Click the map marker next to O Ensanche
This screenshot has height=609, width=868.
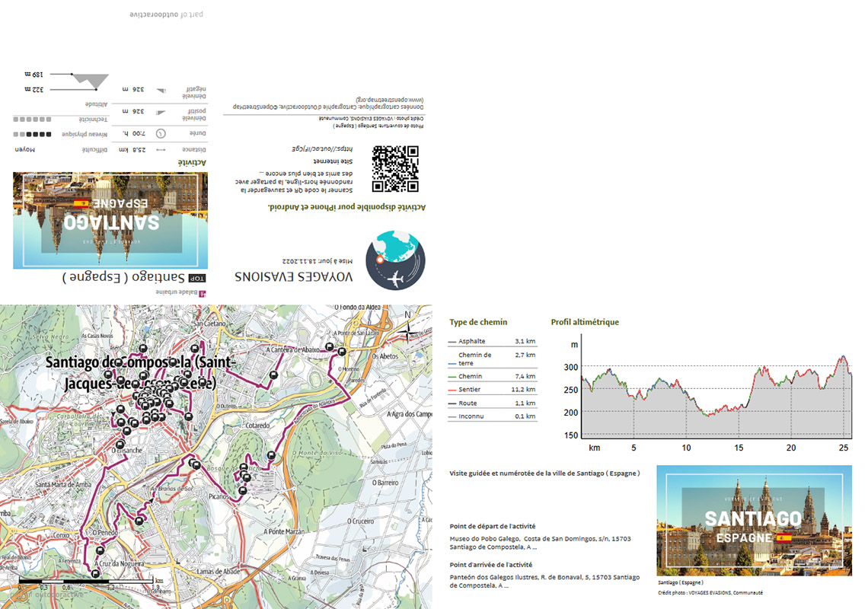(x=120, y=444)
